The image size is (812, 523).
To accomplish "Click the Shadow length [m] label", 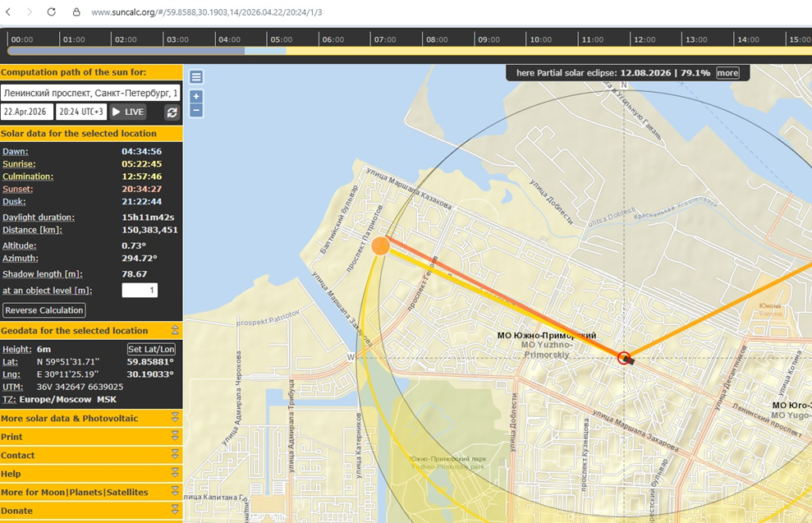I will click(43, 274).
